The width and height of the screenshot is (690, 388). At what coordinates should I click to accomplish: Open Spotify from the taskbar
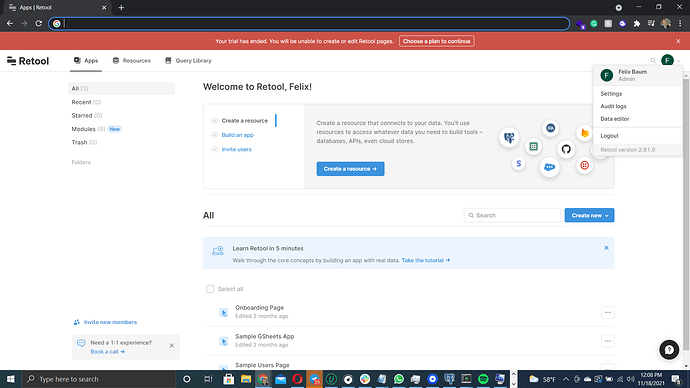pos(483,379)
